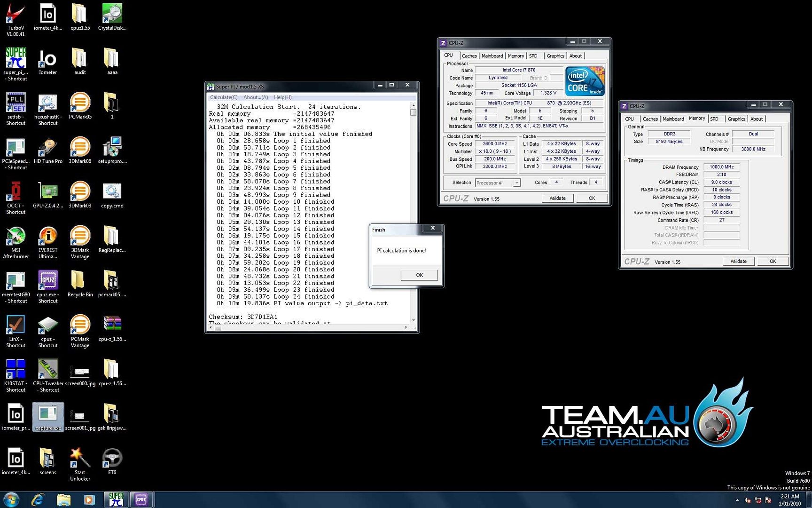Open Graphics tab in CPU-Z Memory window
The width and height of the screenshot is (812, 508).
pyautogui.click(x=736, y=119)
